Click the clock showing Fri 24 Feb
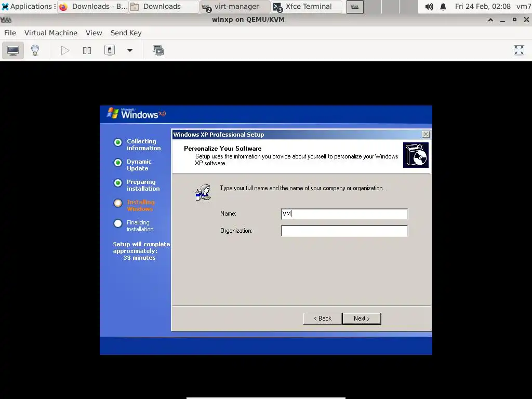532x399 pixels. click(483, 6)
